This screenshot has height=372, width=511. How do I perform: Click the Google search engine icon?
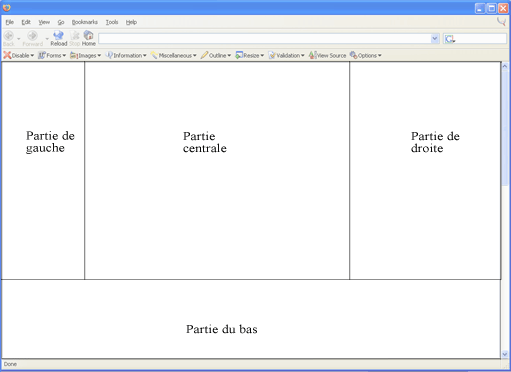(x=450, y=39)
